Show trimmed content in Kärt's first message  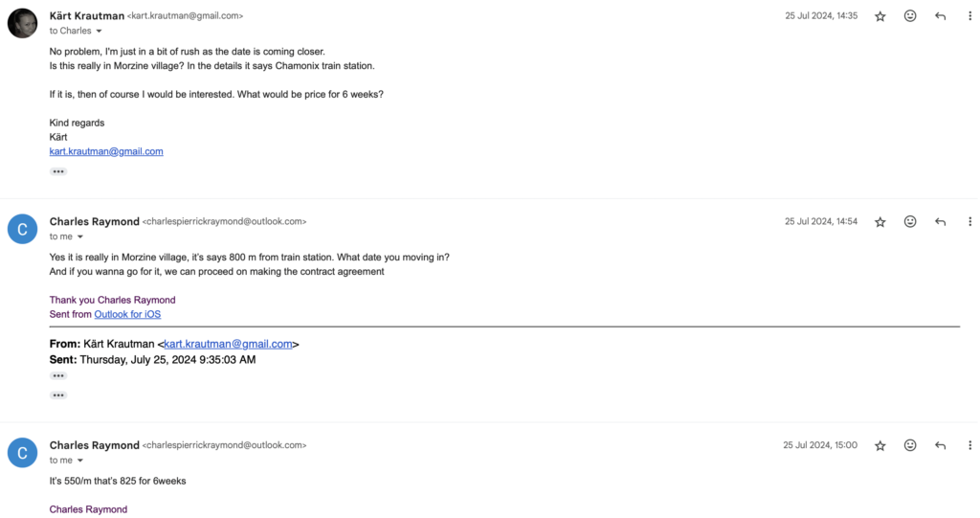pos(58,171)
